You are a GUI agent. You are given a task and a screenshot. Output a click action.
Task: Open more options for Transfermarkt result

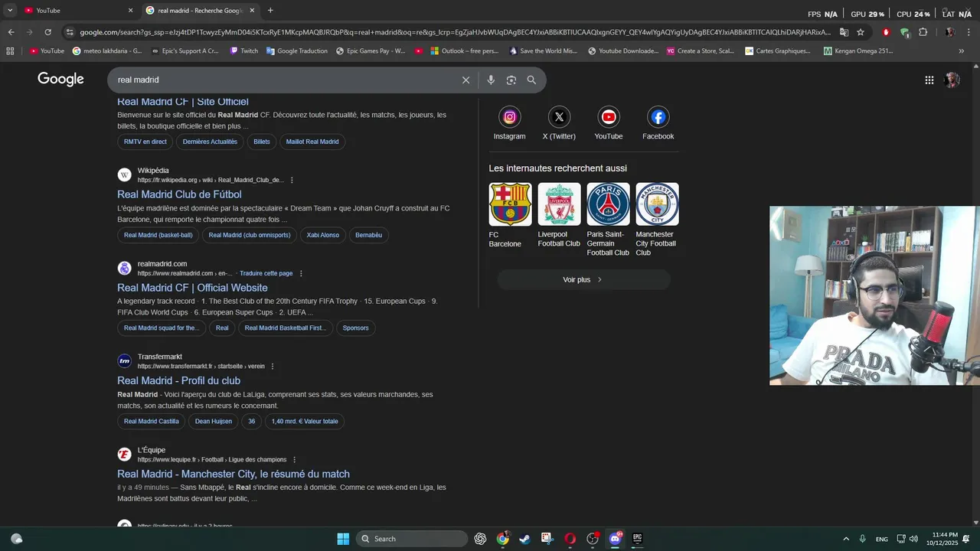tap(273, 366)
